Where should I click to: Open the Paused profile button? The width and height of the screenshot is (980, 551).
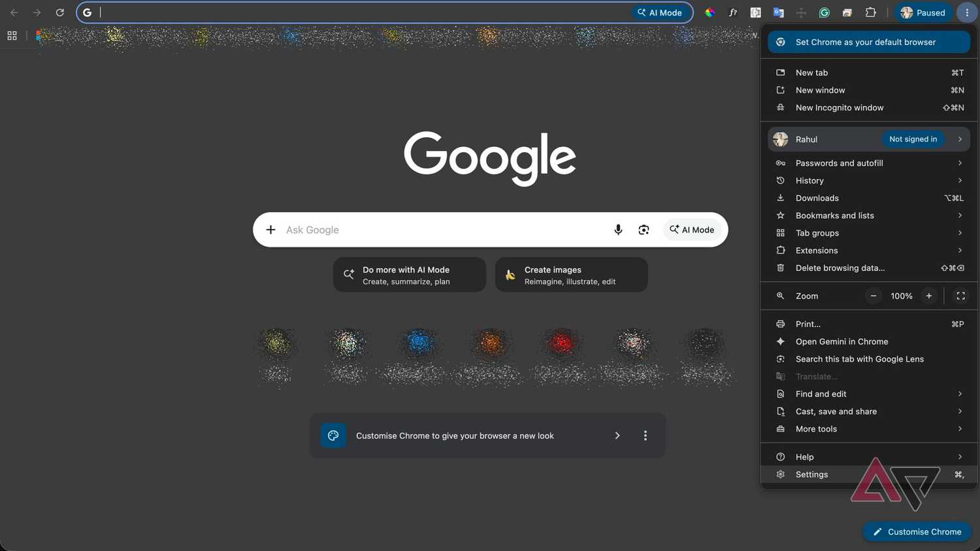923,12
